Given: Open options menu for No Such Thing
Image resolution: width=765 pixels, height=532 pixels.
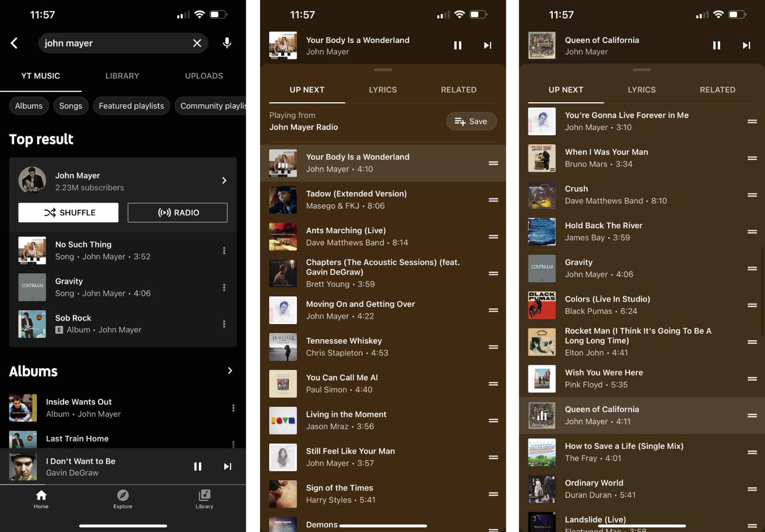Looking at the screenshot, I should 224,250.
